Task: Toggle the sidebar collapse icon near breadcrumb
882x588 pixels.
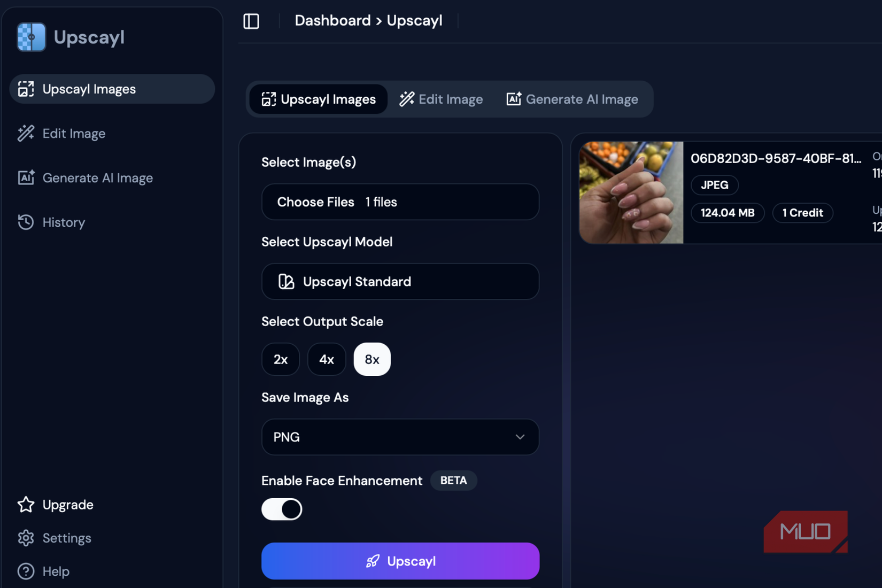Action: click(x=251, y=21)
